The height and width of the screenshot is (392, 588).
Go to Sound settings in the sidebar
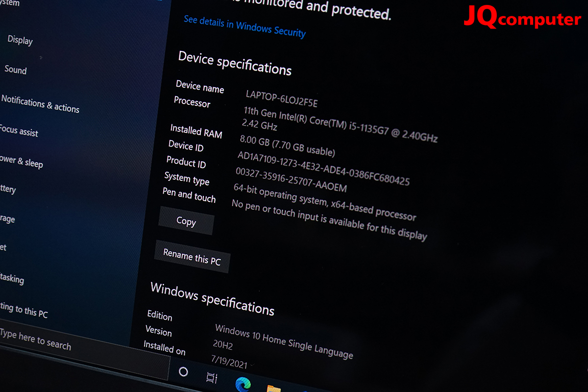point(16,70)
